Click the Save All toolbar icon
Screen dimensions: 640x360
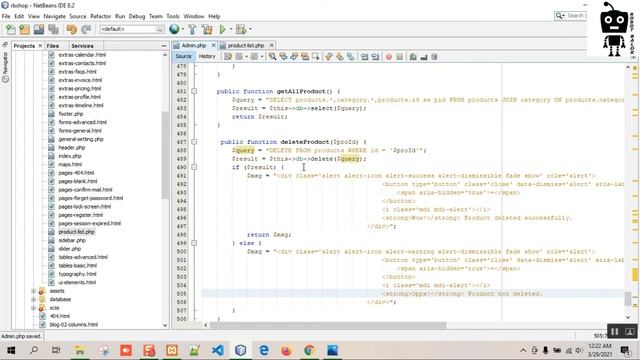[x=53, y=29]
